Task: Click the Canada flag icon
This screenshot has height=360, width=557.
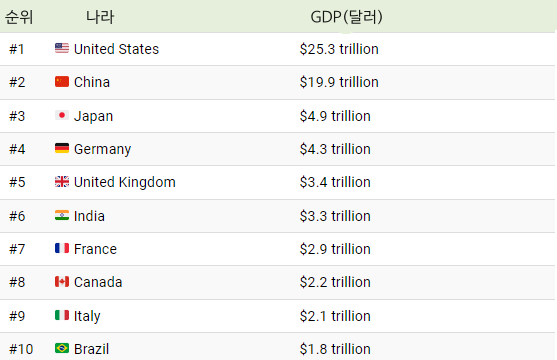Action: pyautogui.click(x=62, y=281)
